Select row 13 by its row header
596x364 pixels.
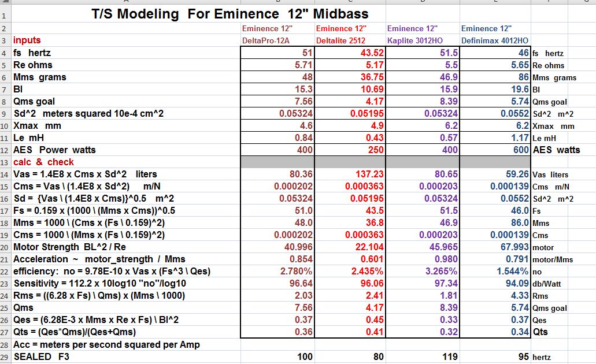[5, 162]
